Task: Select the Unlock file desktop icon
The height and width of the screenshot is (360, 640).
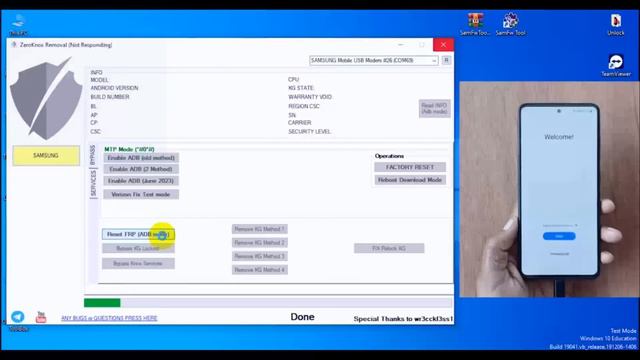Action: point(616,24)
